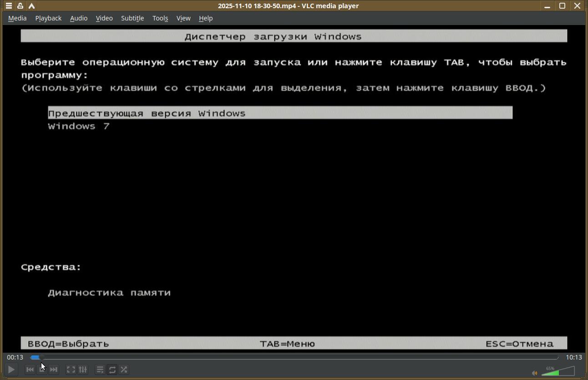Click the "ВВОД=Выбрать" text in the video

pos(68,344)
